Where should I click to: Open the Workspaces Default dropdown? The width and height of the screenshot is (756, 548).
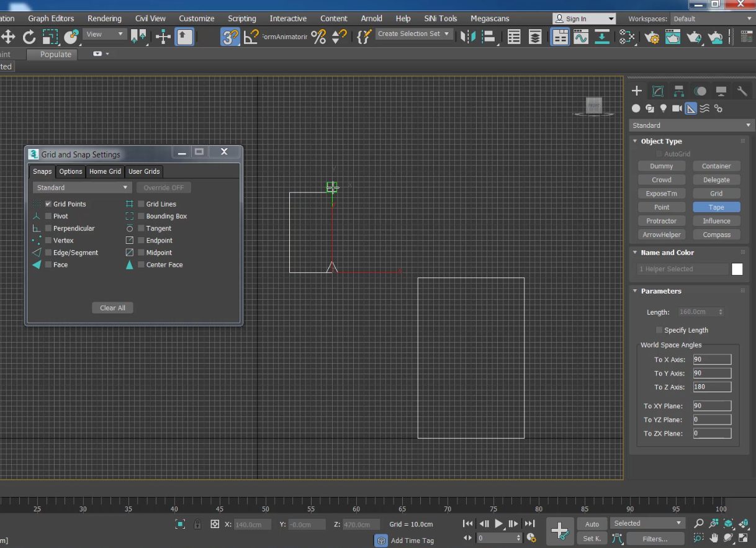[x=713, y=19]
